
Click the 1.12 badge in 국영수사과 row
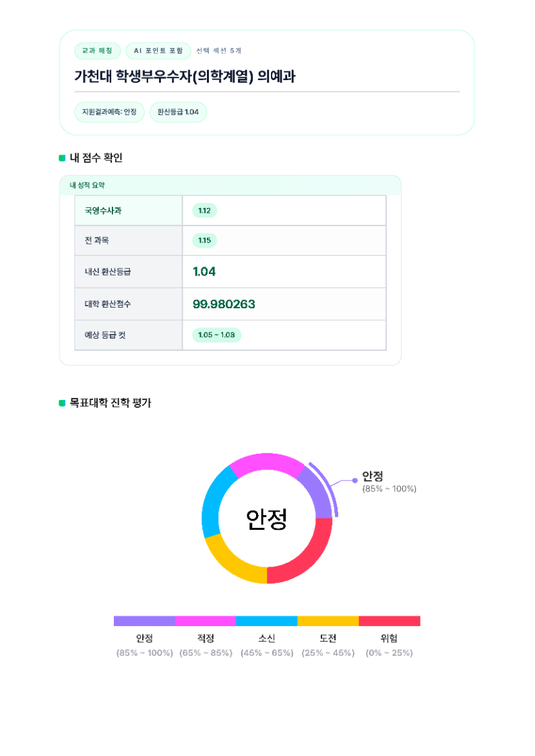205,211
